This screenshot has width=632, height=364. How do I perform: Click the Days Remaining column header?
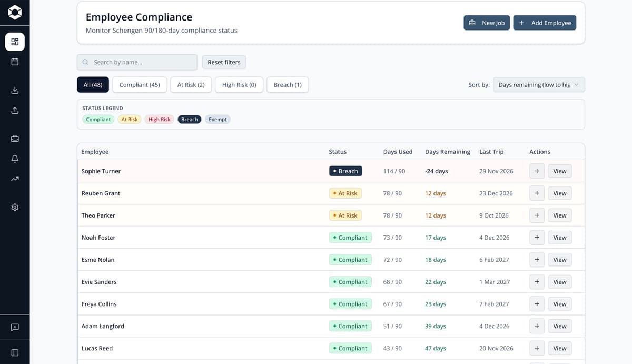point(448,152)
